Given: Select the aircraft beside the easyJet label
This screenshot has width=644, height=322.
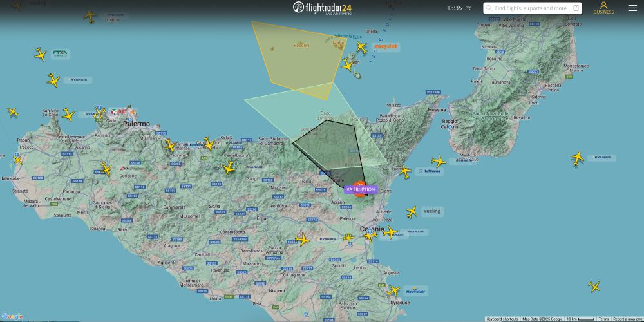Looking at the screenshot, I should [361, 47].
